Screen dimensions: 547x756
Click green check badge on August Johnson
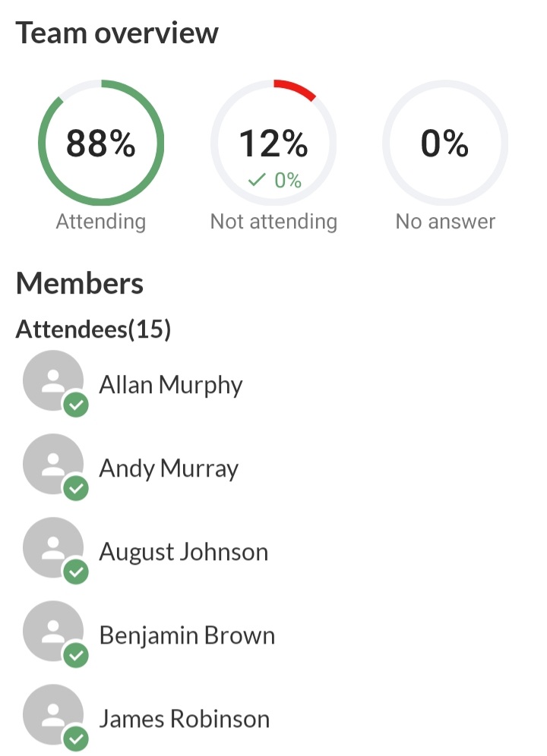75,572
